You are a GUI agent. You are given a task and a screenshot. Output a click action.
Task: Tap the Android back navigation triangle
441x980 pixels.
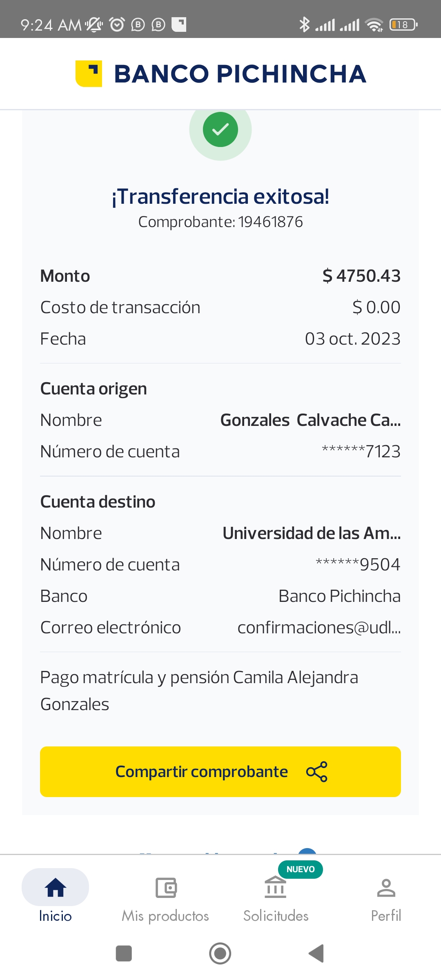point(316,953)
